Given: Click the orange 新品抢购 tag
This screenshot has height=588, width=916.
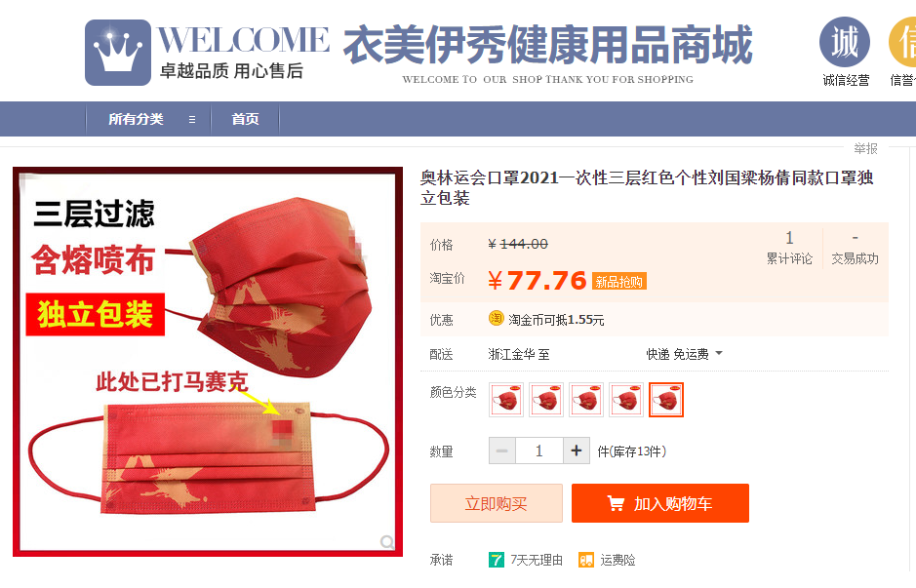Looking at the screenshot, I should (x=619, y=282).
